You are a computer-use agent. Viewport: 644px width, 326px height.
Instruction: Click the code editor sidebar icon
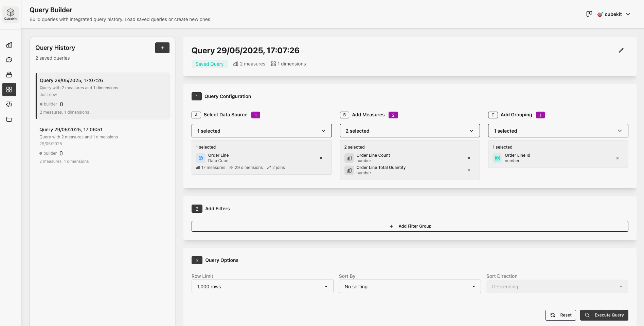(9, 104)
